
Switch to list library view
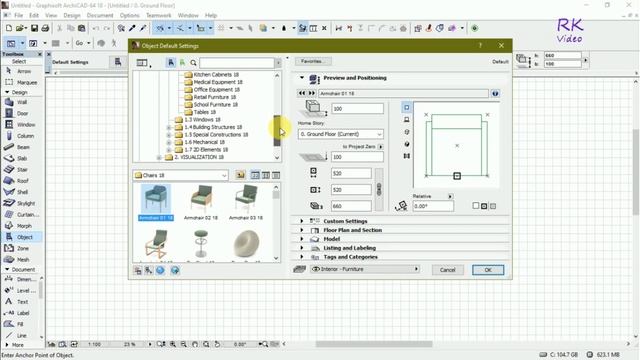point(276,175)
